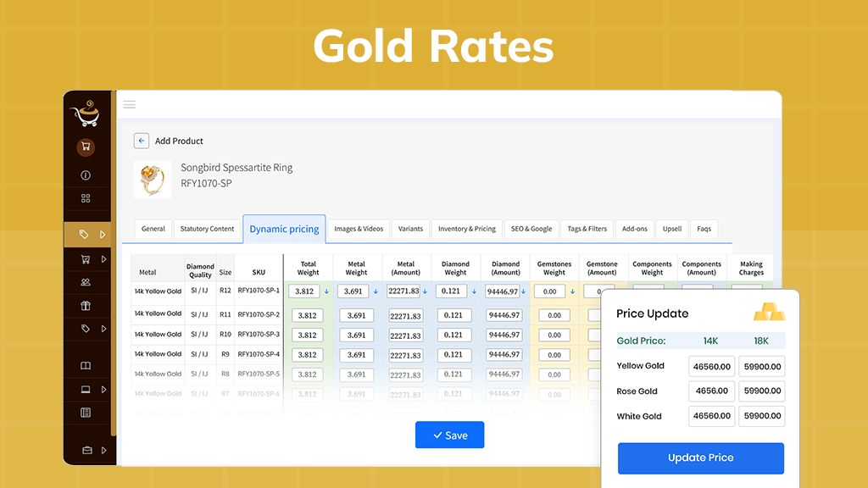
Task: Click the round cart icon atop sidebar
Action: (x=86, y=147)
